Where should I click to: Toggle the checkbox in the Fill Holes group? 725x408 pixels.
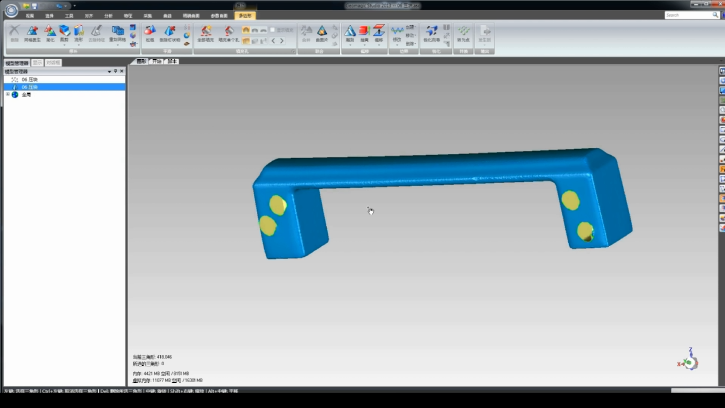pos(274,30)
